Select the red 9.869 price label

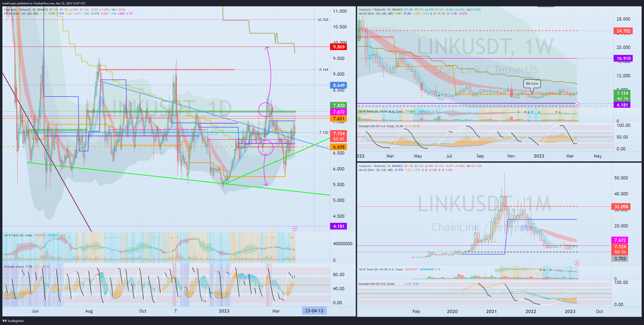(339, 47)
